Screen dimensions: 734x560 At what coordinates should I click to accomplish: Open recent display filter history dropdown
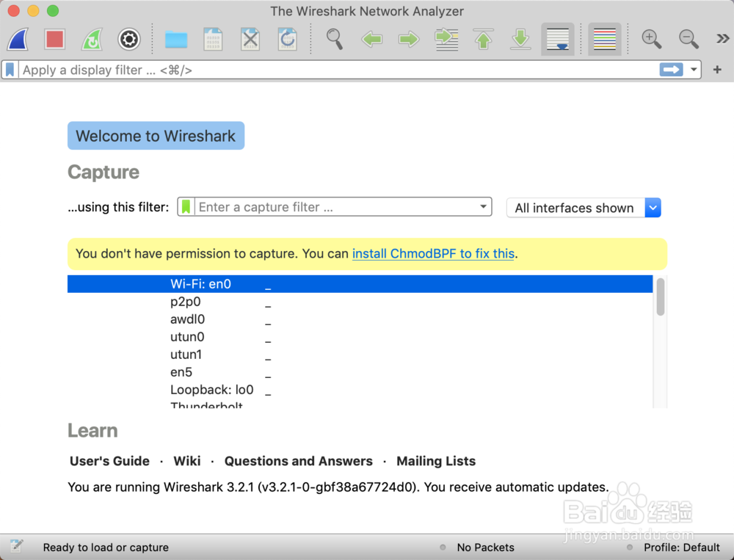(x=694, y=70)
